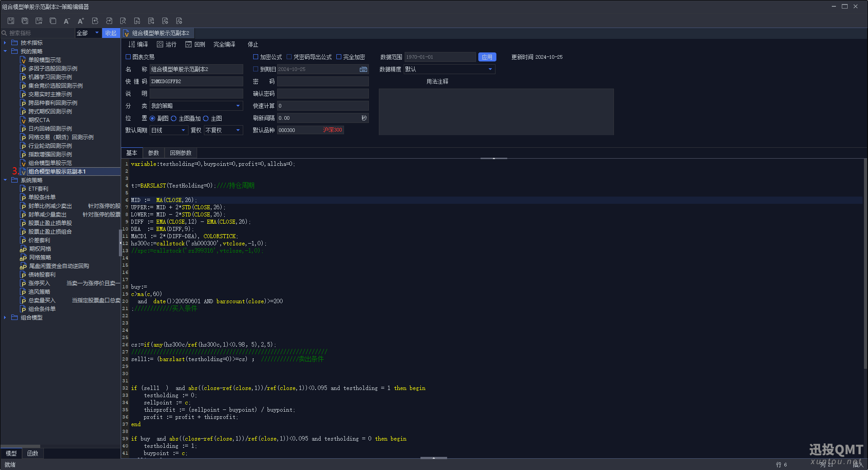Click the 刷新间隔 seconds field
This screenshot has height=470, width=868.
click(x=323, y=118)
